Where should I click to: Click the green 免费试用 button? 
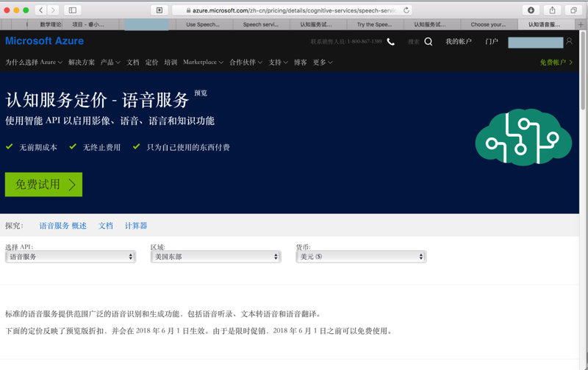coord(43,184)
